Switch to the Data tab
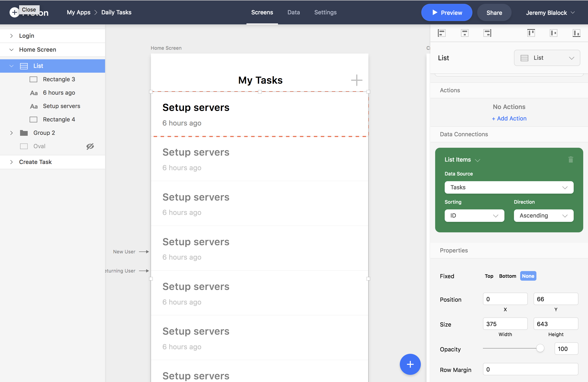 [x=294, y=12]
